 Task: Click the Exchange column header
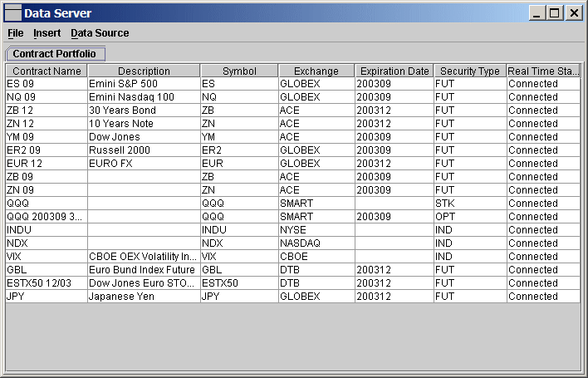[316, 71]
